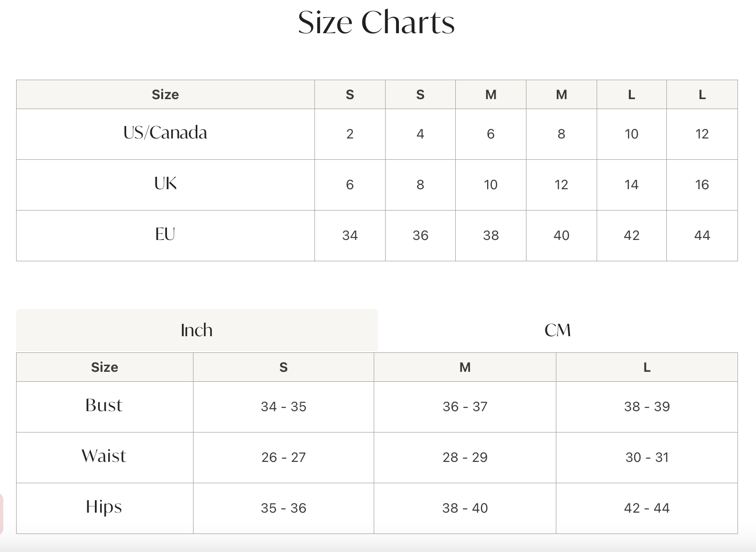Click the Waist row label
Image resolution: width=756 pixels, height=552 pixels.
coord(104,456)
